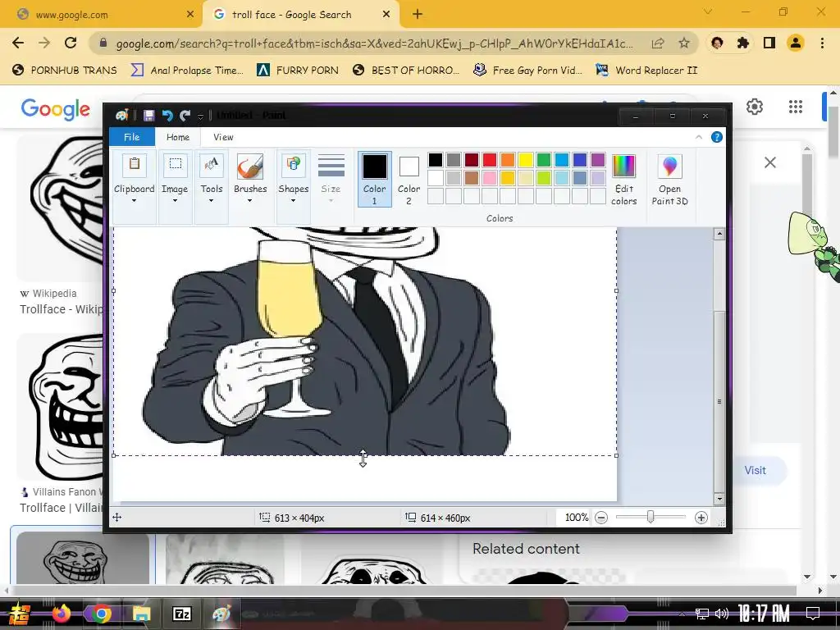Image resolution: width=840 pixels, height=630 pixels.
Task: Click the volume icon in system tray
Action: (722, 614)
